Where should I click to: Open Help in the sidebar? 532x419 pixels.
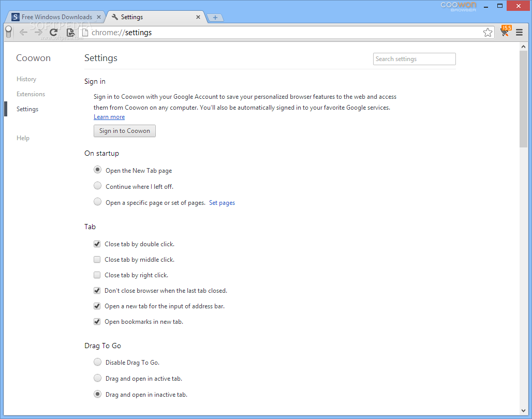(23, 138)
